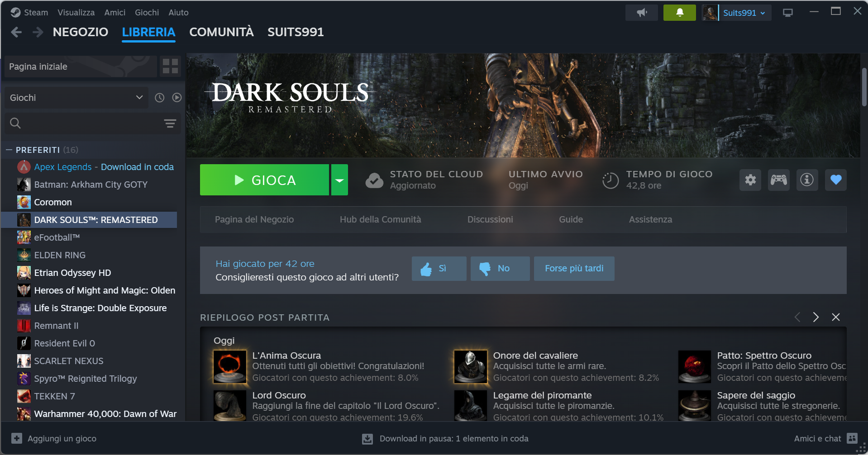The width and height of the screenshot is (868, 455).
Task: Collapse the PREFERITI category
Action: coord(9,150)
